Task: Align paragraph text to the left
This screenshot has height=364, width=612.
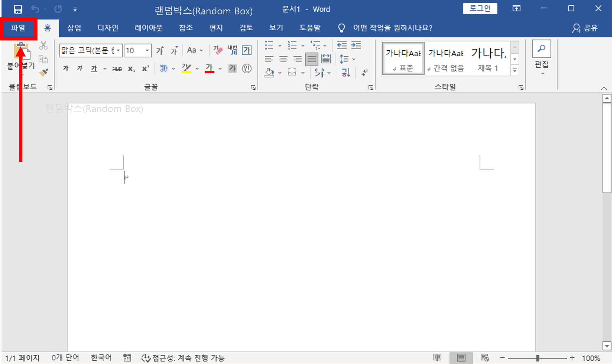Action: [269, 59]
